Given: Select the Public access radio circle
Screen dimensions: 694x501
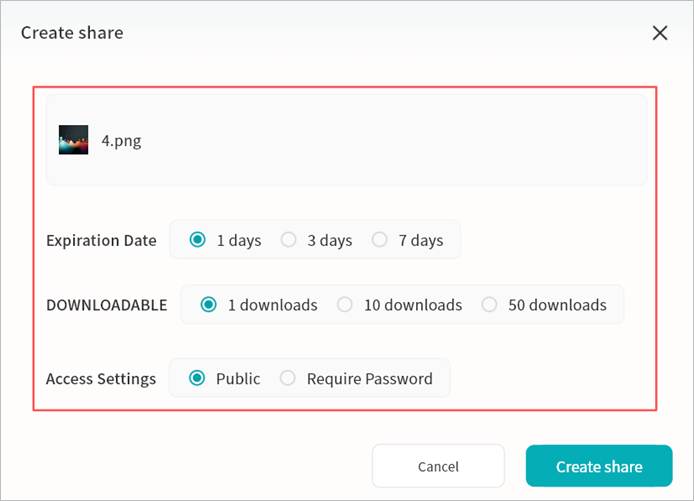Looking at the screenshot, I should [197, 378].
